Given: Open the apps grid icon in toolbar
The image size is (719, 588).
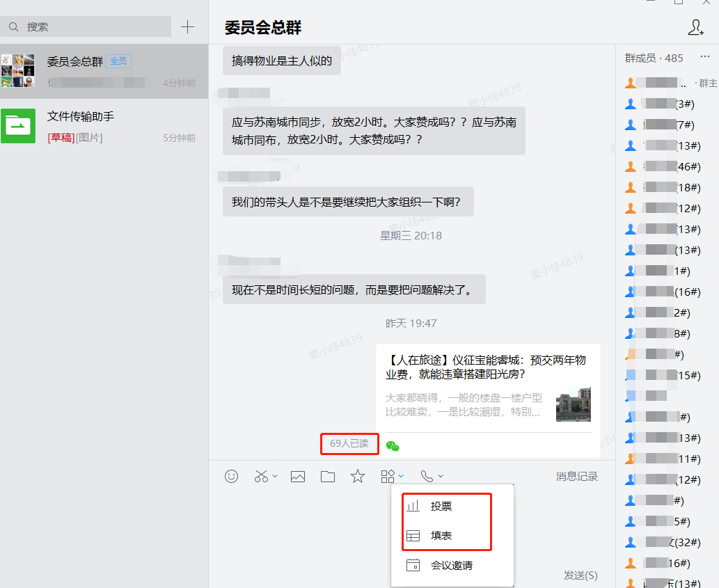Looking at the screenshot, I should pos(388,476).
